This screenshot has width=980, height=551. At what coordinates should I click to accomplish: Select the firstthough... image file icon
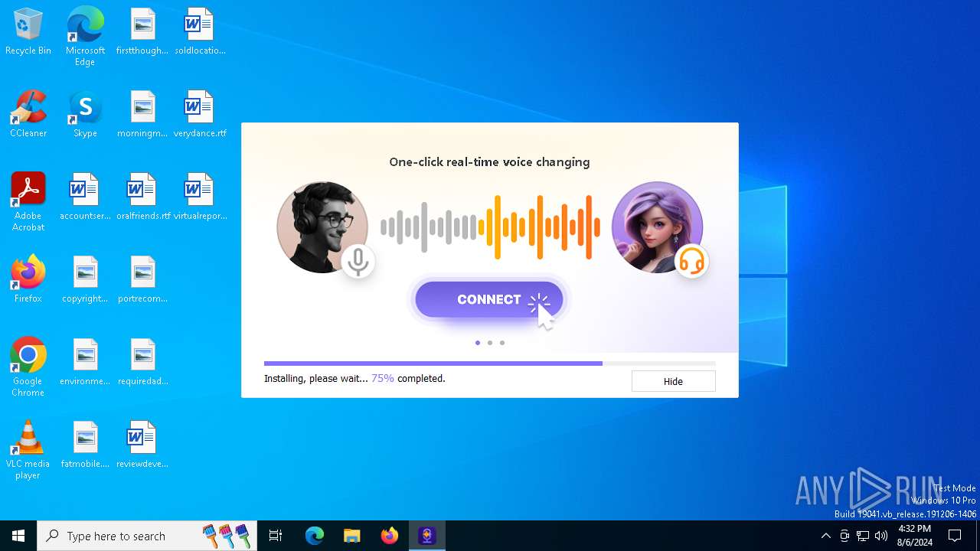coord(142,32)
